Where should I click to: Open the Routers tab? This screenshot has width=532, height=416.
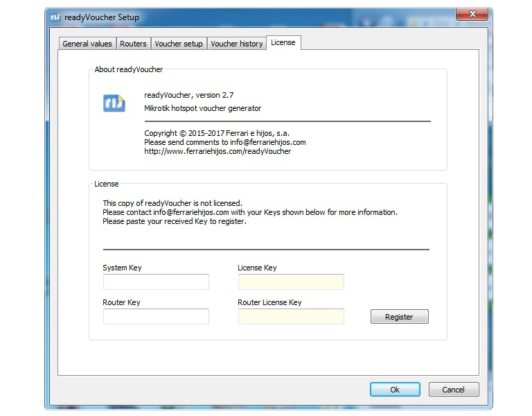[133, 44]
